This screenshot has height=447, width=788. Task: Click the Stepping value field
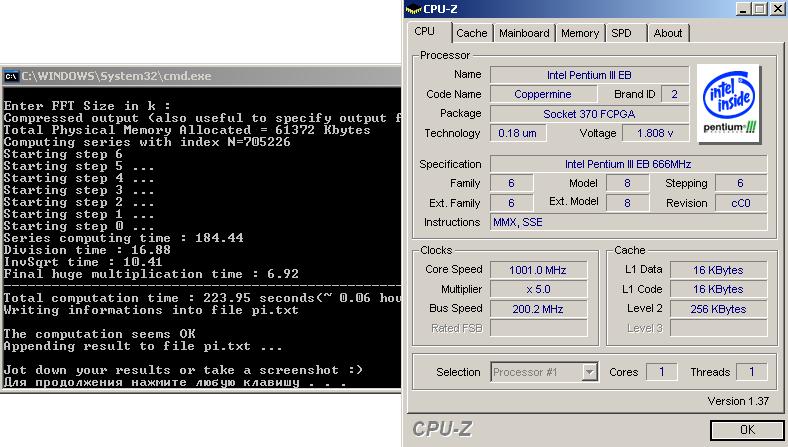click(741, 183)
